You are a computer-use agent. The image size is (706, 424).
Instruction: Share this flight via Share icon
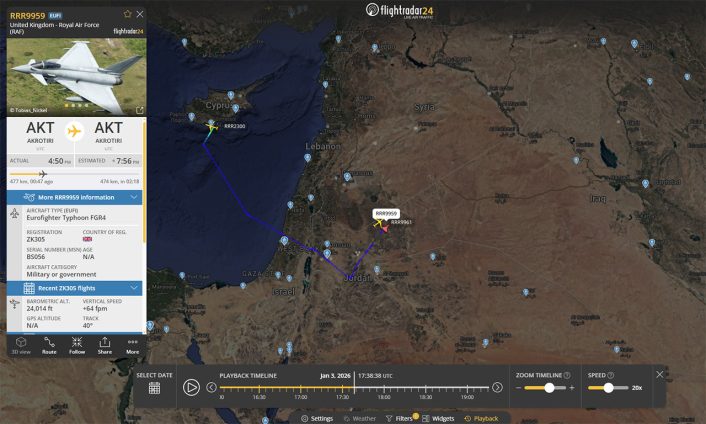click(x=104, y=346)
